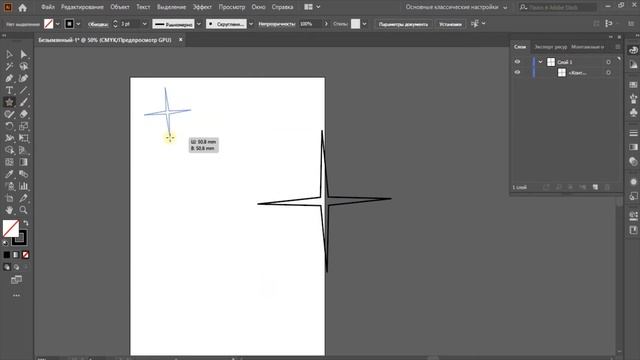Select the Selection (black arrow) tool
Screen dimensions: 640x360
pyautogui.click(x=9, y=54)
